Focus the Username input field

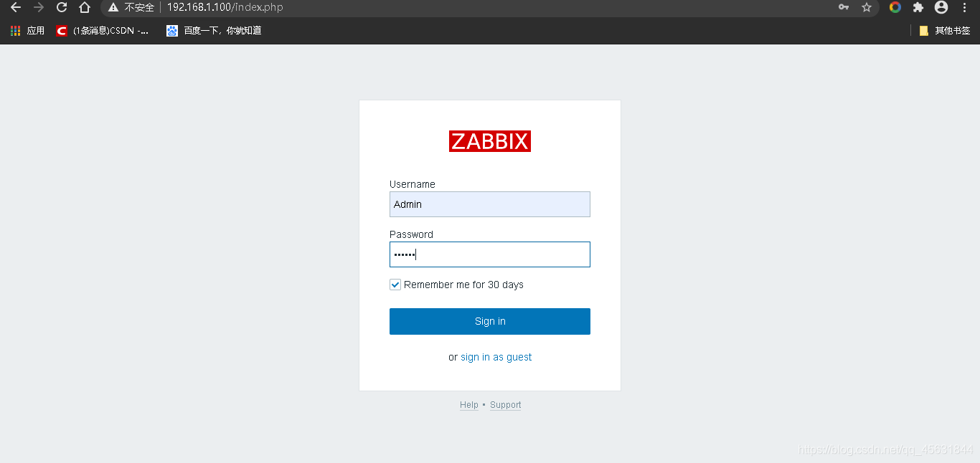[490, 204]
